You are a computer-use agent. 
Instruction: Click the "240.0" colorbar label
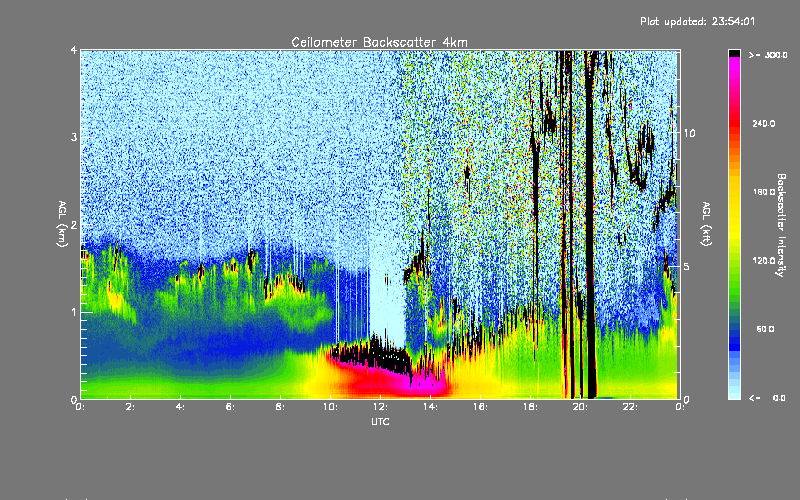764,123
